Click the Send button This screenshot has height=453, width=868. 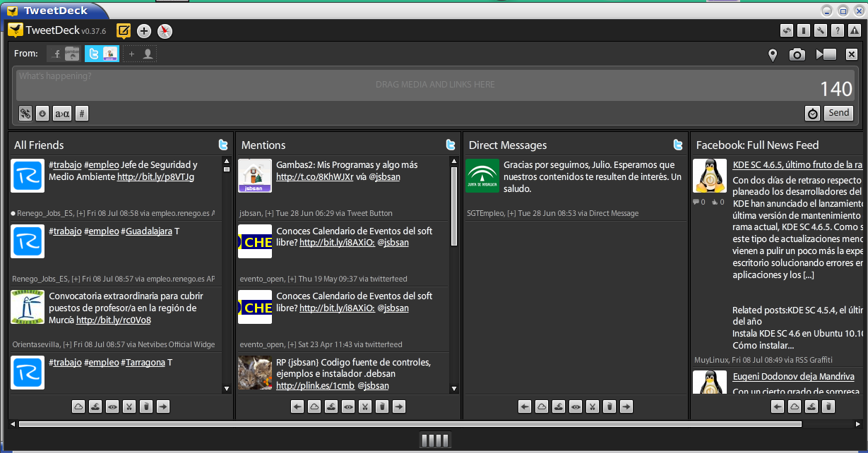[839, 113]
